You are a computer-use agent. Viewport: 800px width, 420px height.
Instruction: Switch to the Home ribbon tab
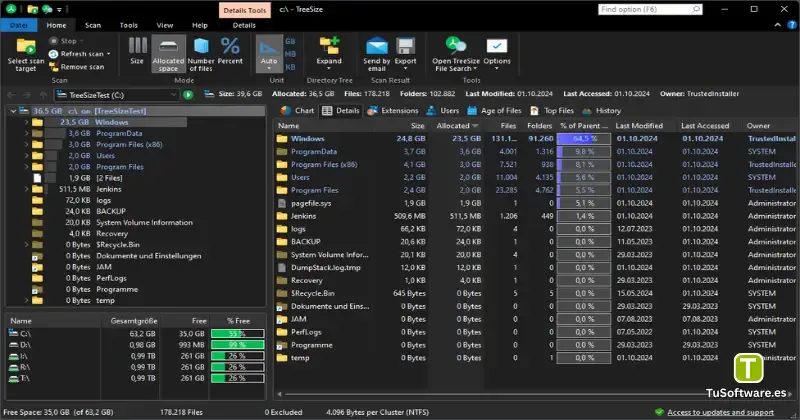[56, 25]
